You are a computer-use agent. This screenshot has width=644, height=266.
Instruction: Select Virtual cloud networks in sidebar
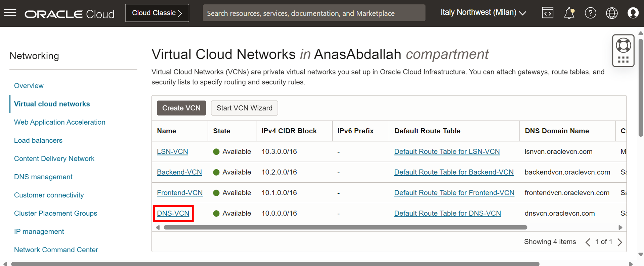pyautogui.click(x=52, y=104)
